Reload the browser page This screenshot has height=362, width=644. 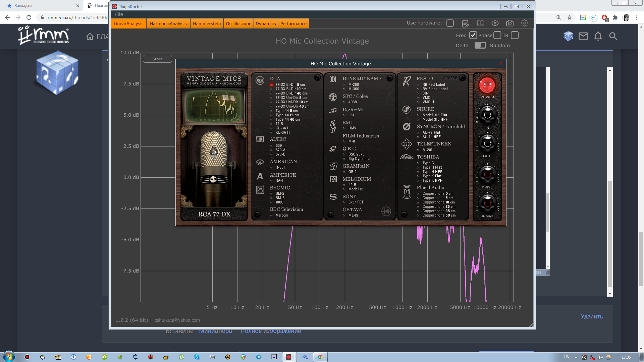coord(29,17)
